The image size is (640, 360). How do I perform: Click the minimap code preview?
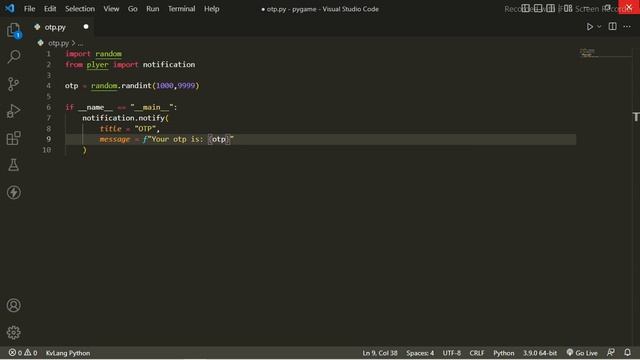[x=588, y=53]
